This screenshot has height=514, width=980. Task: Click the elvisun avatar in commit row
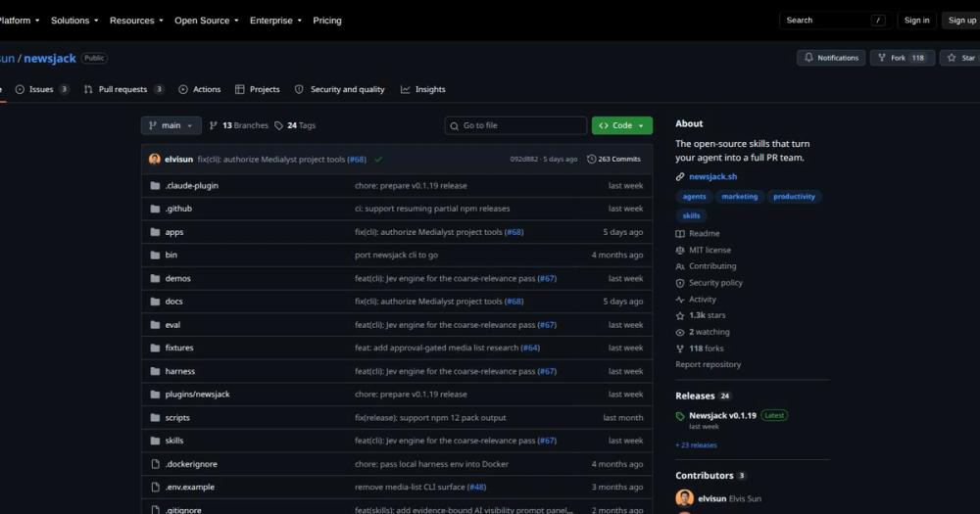(x=155, y=160)
